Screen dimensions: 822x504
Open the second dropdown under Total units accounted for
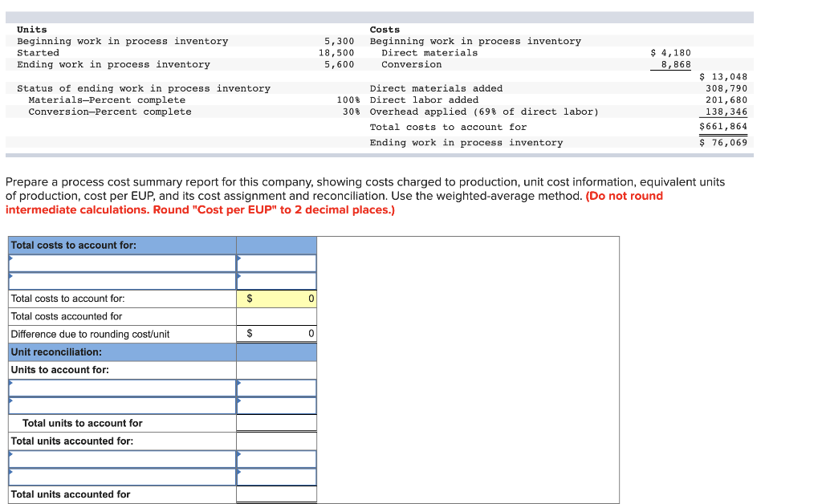click(x=120, y=476)
